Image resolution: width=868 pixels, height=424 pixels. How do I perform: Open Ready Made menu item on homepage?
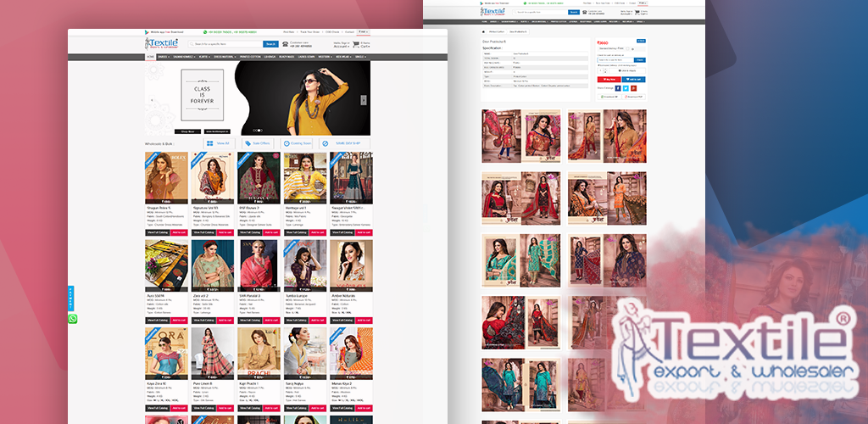click(x=287, y=57)
